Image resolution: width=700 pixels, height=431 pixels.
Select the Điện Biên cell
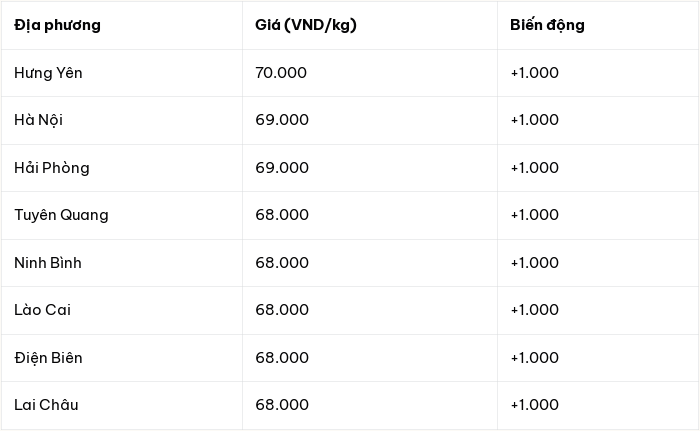pos(48,358)
